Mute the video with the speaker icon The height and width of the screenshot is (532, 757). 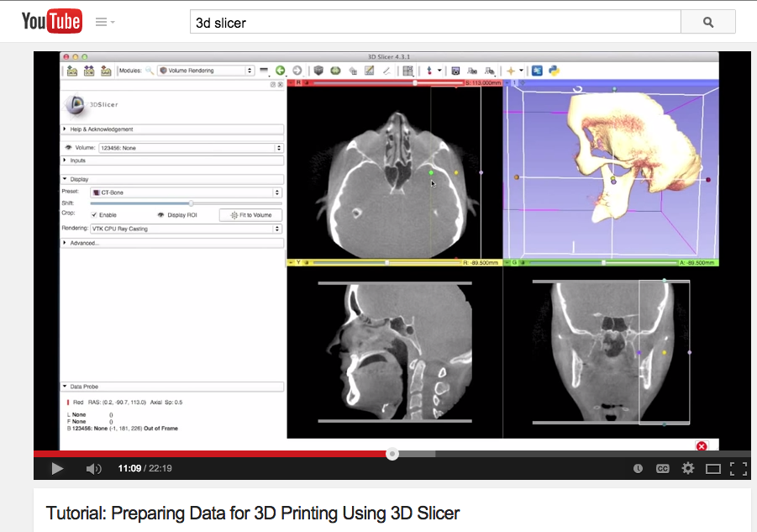click(x=94, y=468)
